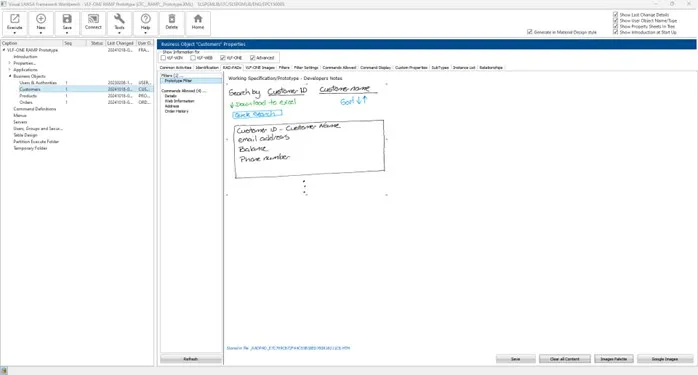This screenshot has height=375, width=698.
Task: Click the status bar icon at bottom left
Action: [4, 371]
